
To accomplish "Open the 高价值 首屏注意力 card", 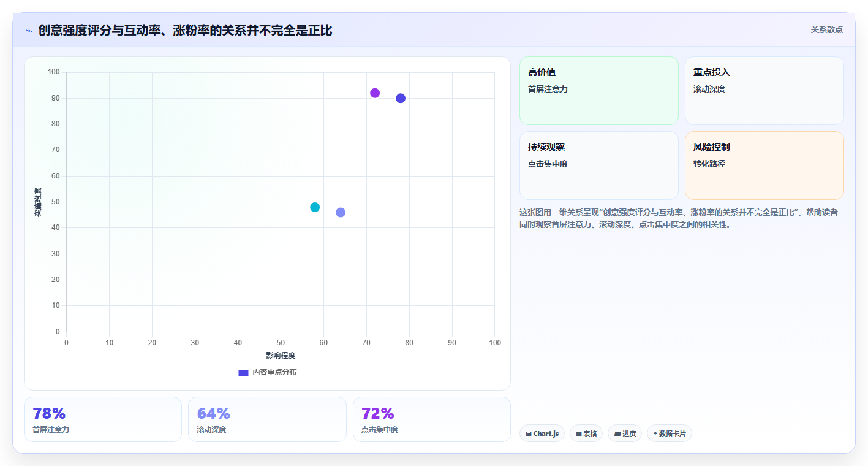I will 599,91.
